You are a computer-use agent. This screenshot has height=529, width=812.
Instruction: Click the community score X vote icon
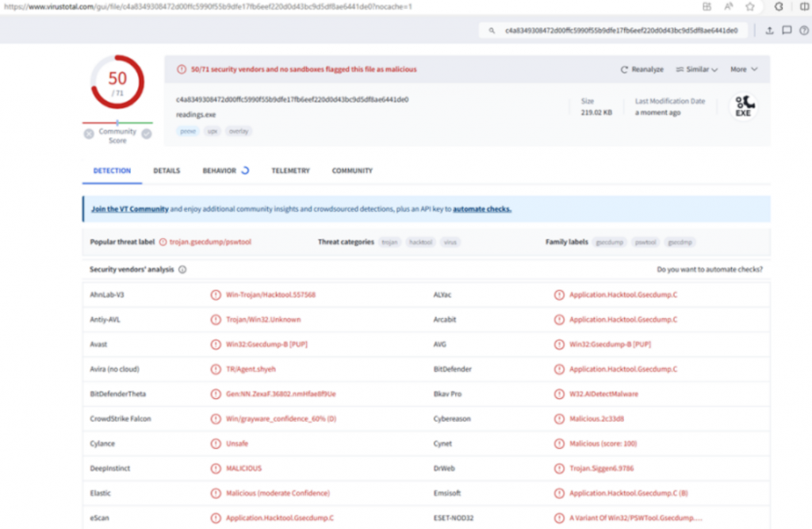click(x=89, y=134)
